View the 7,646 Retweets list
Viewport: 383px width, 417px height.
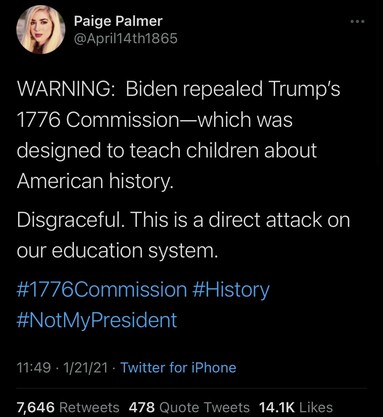pyautogui.click(x=68, y=407)
